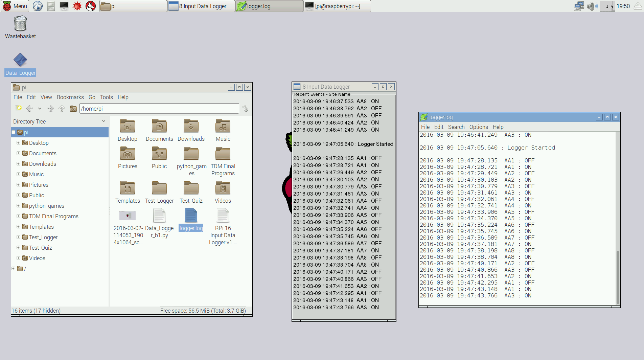Image resolution: width=644 pixels, height=360 pixels.
Task: Click the Wolfram icon in the taskbar
Action: (x=91, y=6)
